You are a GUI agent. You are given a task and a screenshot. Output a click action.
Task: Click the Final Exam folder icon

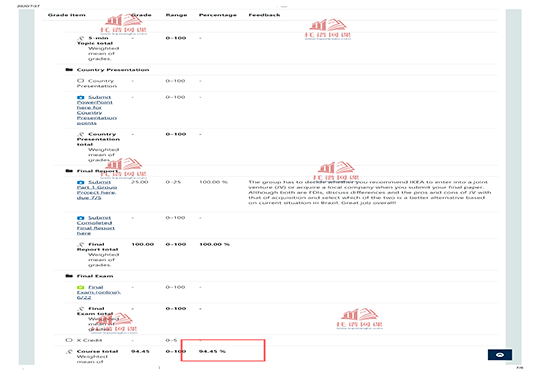click(x=69, y=276)
